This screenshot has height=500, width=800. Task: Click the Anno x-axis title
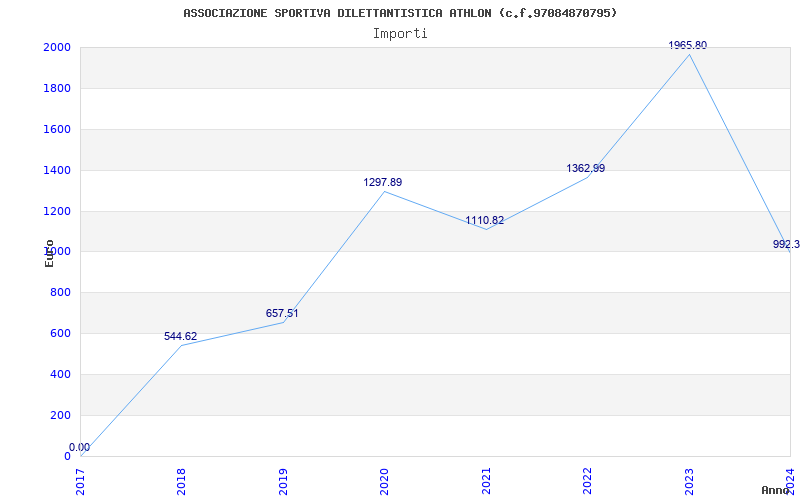tap(776, 490)
